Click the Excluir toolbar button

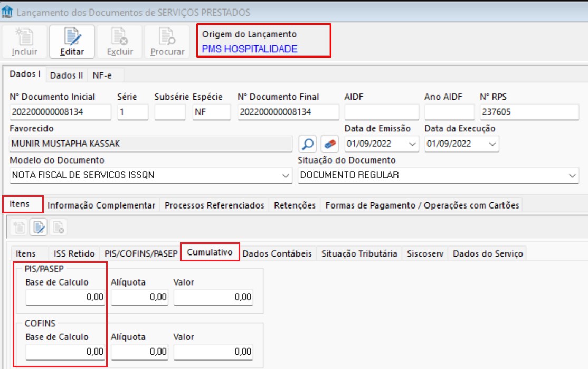[120, 42]
